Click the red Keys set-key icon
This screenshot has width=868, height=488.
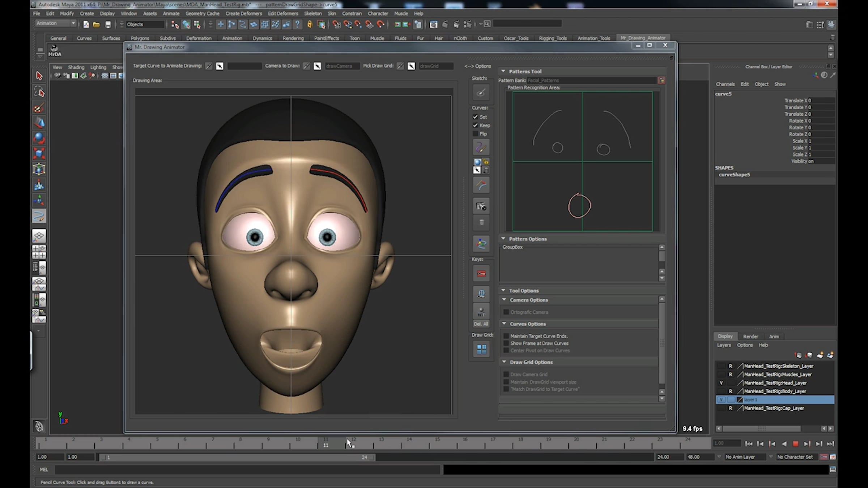(x=481, y=274)
